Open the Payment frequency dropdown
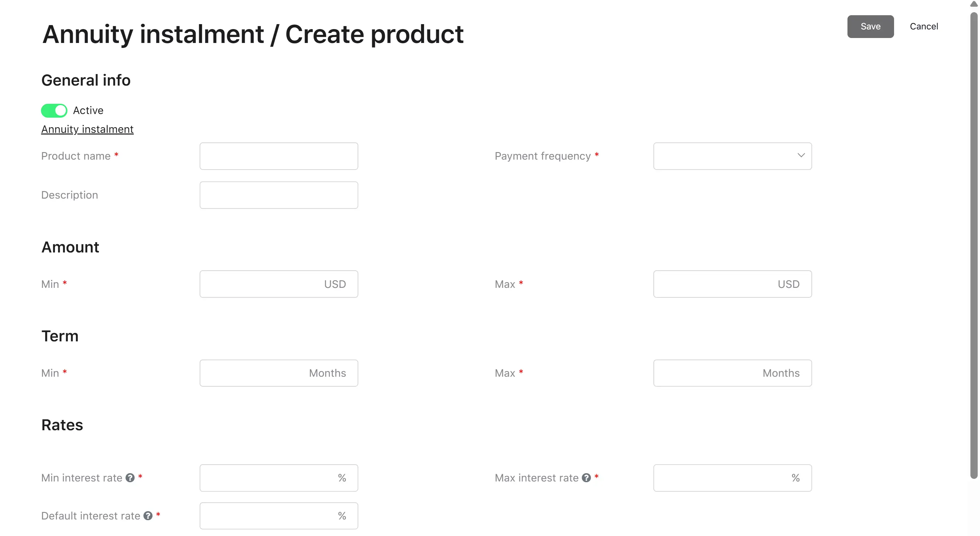Viewport: 980px width, 536px height. 732,156
